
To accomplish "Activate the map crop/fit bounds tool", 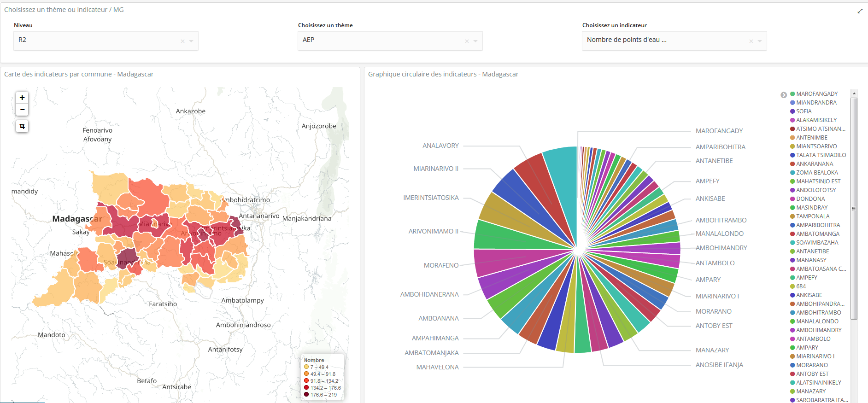I will 22,126.
